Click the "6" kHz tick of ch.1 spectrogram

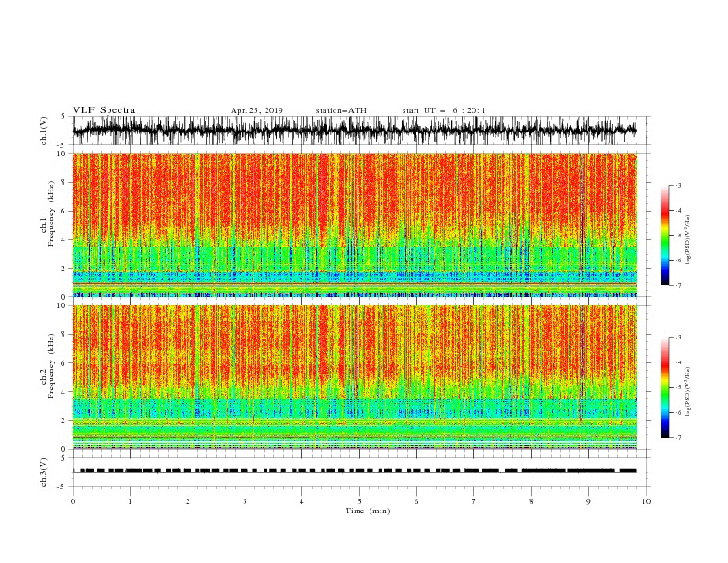[x=65, y=211]
